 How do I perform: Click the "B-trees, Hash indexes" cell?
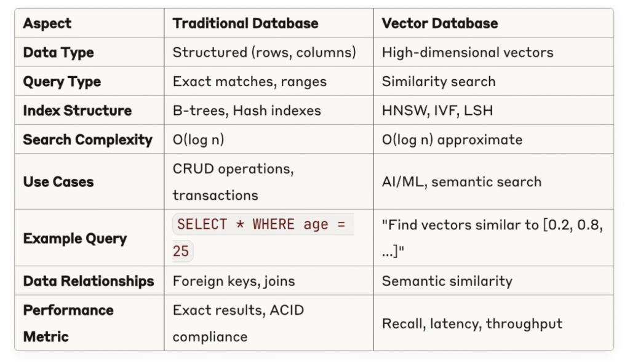246,111
